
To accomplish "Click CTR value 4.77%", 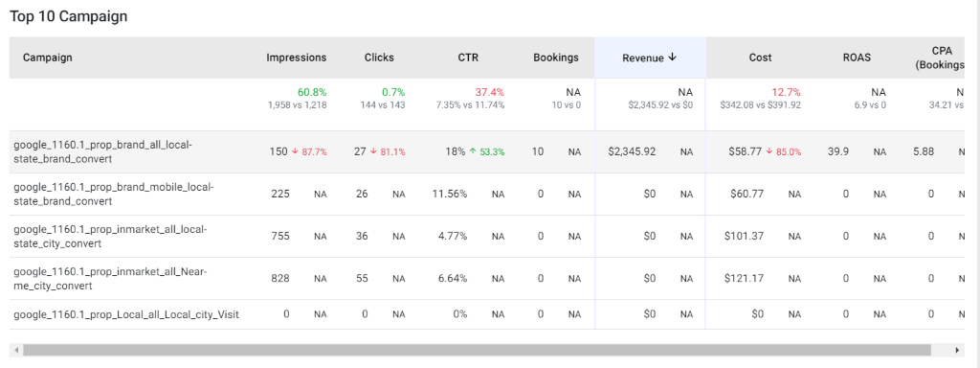I will (453, 237).
